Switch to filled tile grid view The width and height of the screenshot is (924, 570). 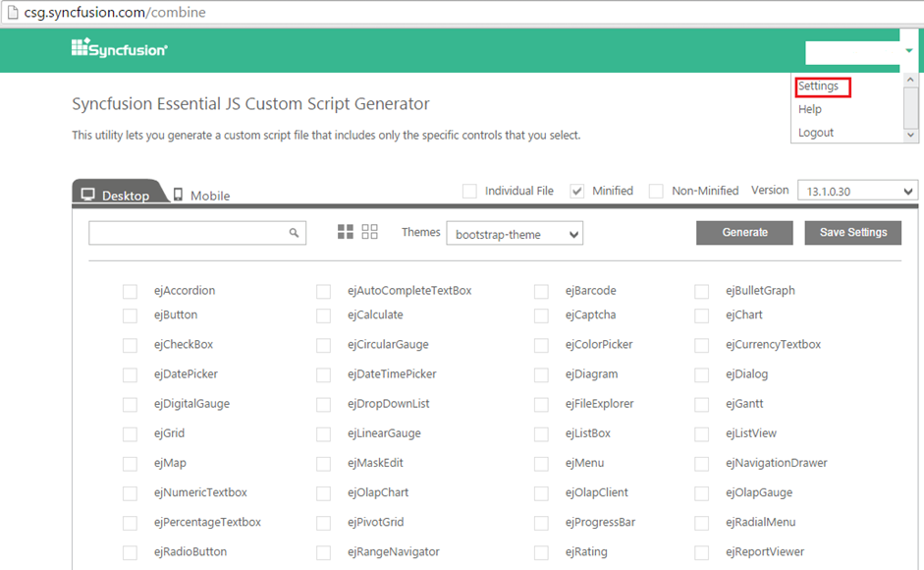pyautogui.click(x=346, y=231)
